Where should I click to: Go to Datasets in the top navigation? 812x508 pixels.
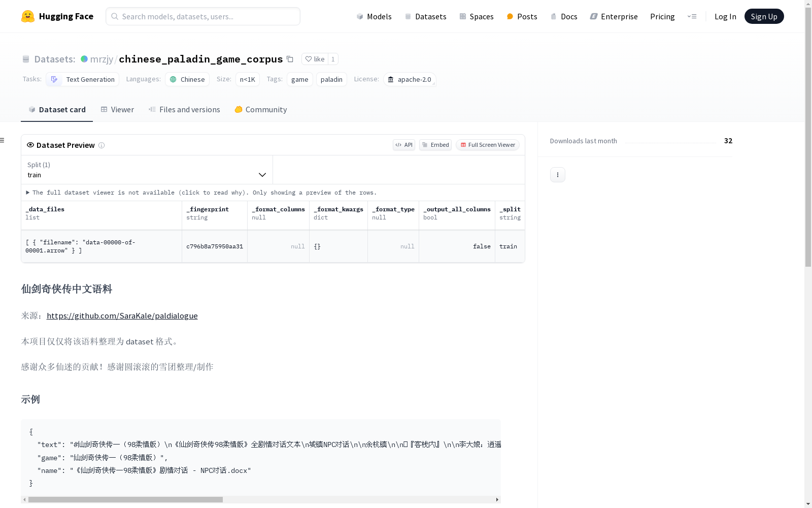coord(425,16)
